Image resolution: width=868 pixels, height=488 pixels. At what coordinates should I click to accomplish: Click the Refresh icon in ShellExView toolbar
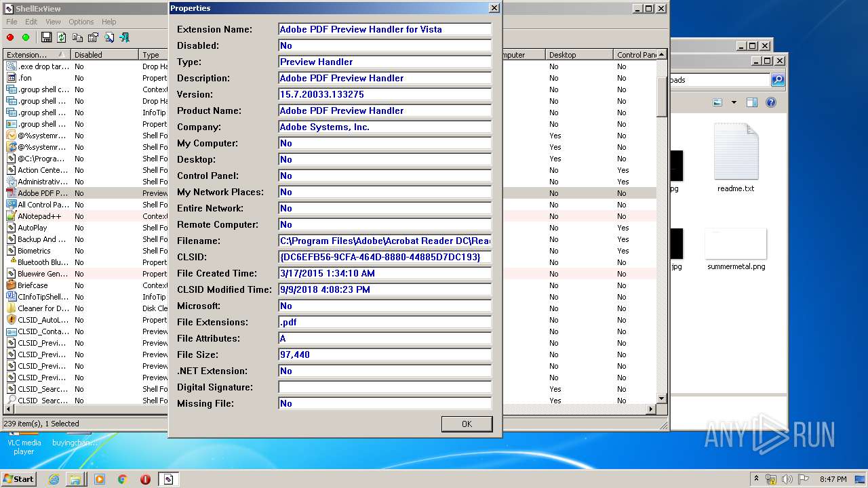click(62, 37)
